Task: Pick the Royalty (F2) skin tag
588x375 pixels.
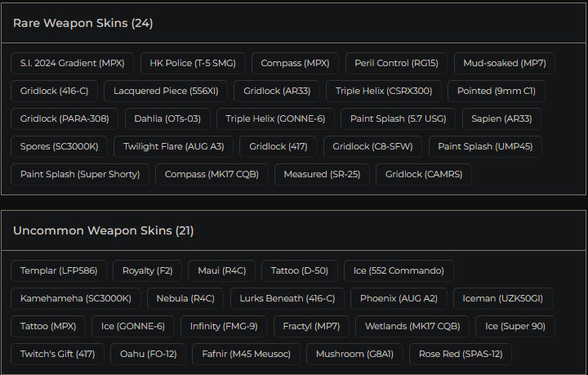Action: point(147,270)
